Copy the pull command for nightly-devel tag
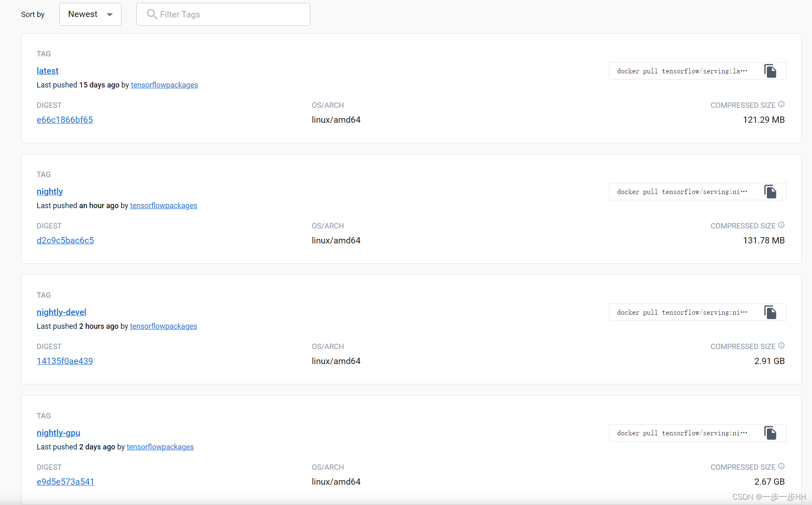 pyautogui.click(x=770, y=313)
